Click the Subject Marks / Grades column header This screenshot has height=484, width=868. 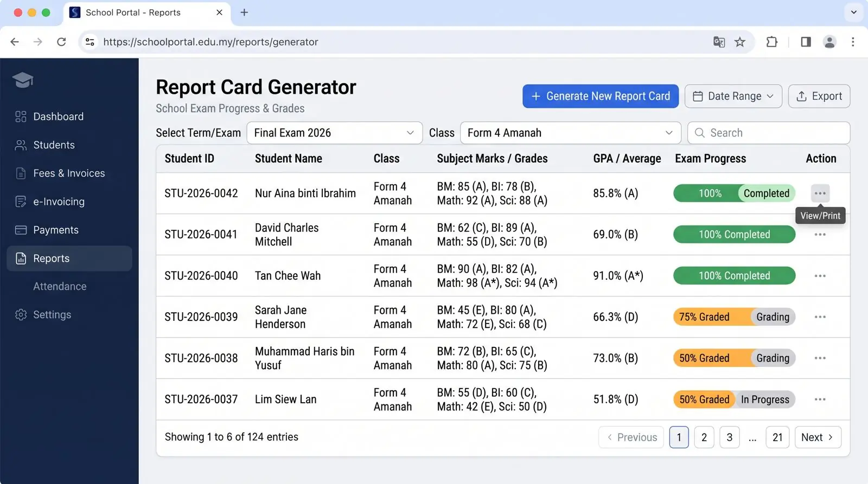492,159
